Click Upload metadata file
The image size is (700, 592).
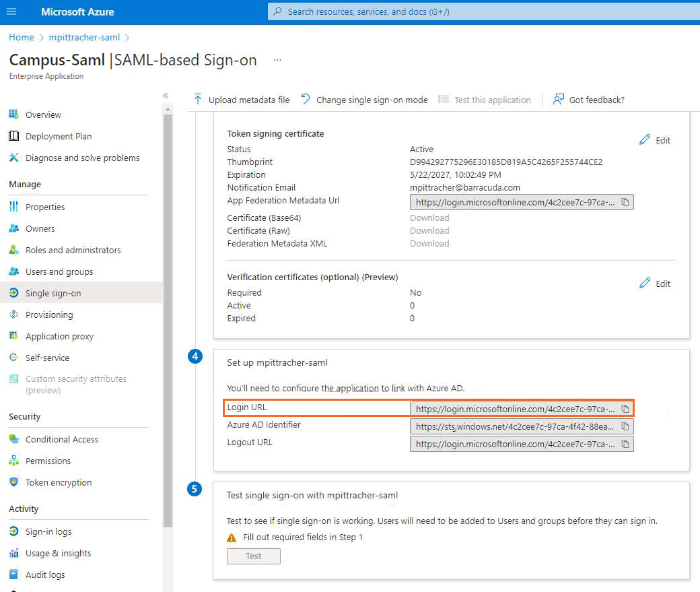242,100
